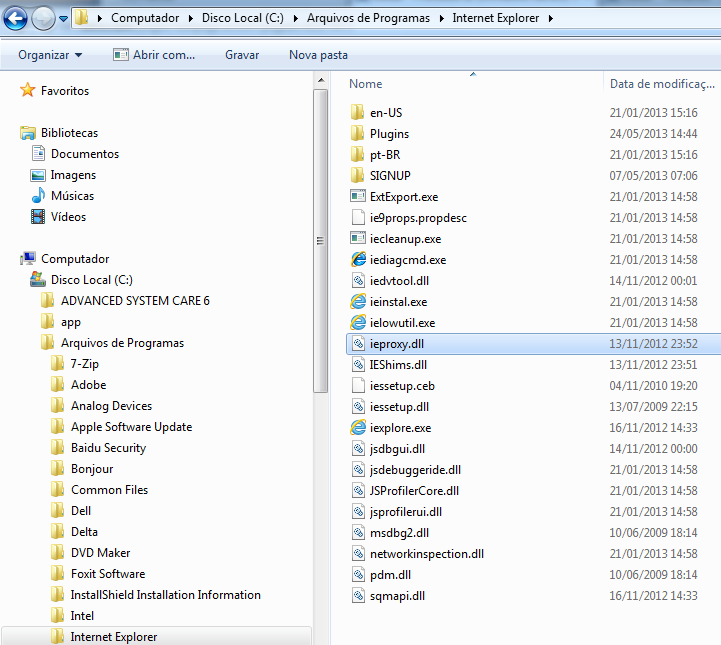Image resolution: width=721 pixels, height=645 pixels.
Task: Click the Imagens library icon
Action: [x=38, y=175]
